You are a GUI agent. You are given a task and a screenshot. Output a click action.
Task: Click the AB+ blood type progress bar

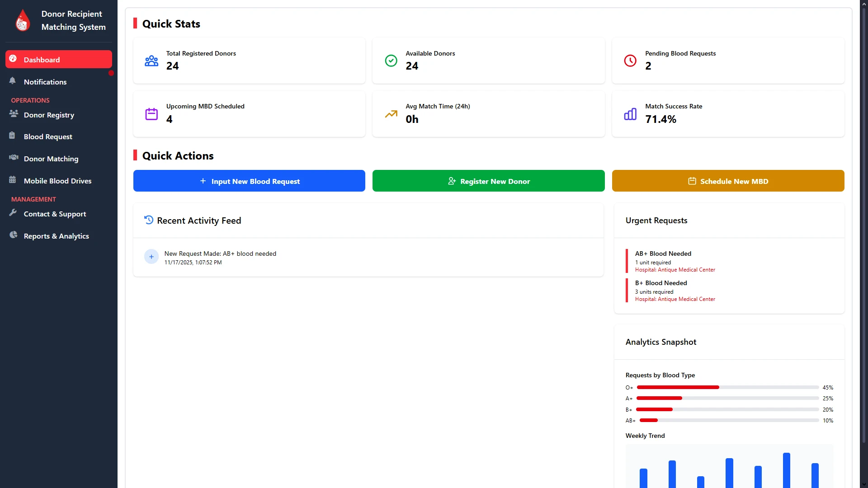(729, 420)
